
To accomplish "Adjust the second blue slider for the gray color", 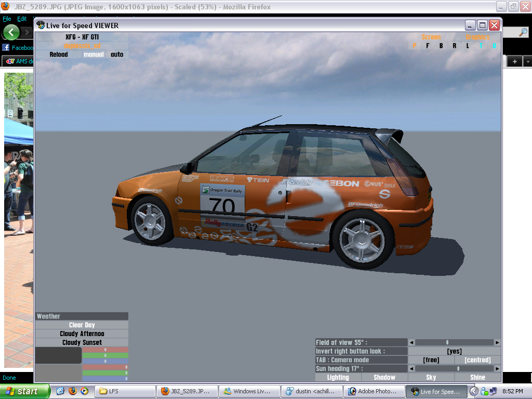I will [x=105, y=378].
